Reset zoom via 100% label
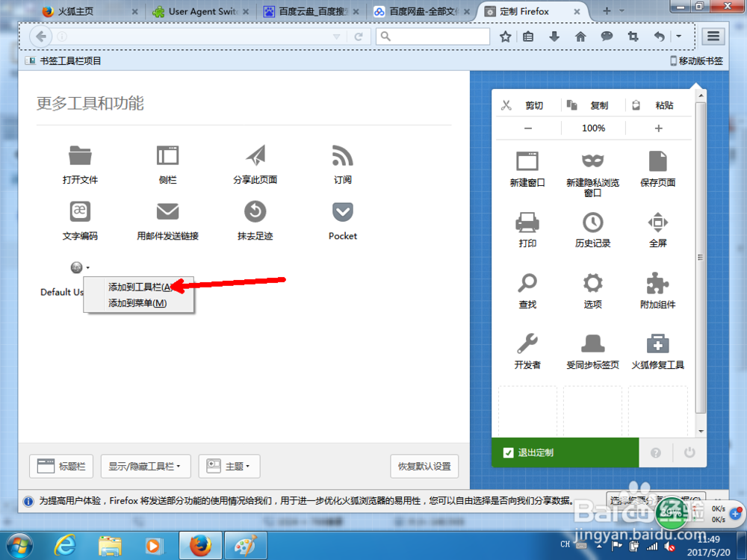This screenshot has height=560, width=747. pos(593,128)
